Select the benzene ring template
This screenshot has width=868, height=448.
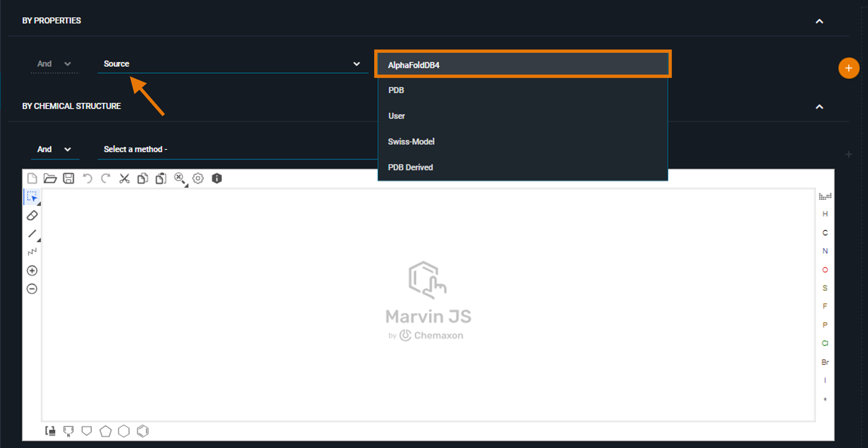point(143,431)
